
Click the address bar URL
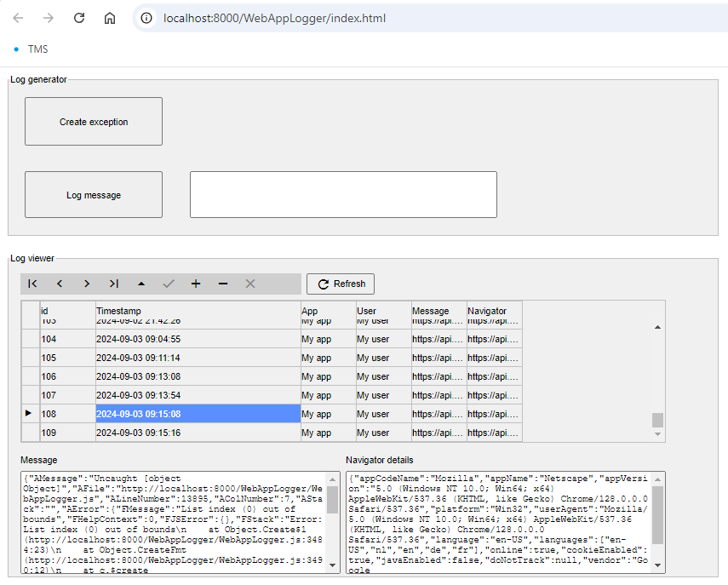coord(274,18)
